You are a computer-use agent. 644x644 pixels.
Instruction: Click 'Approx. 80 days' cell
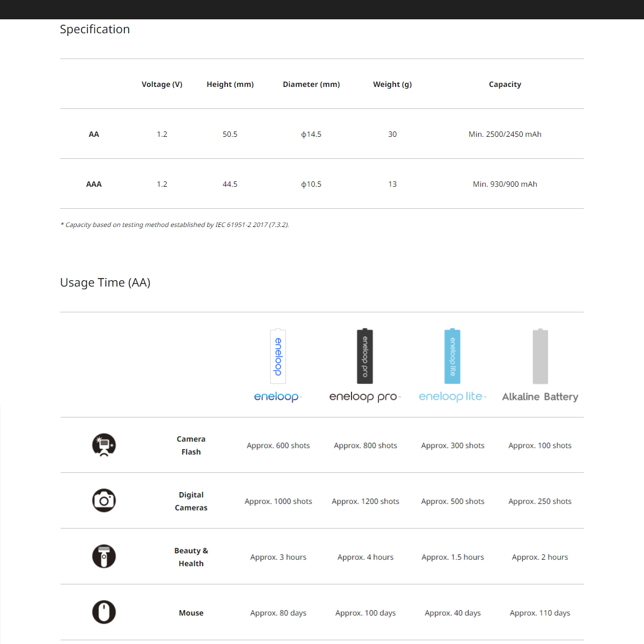pyautogui.click(x=279, y=613)
